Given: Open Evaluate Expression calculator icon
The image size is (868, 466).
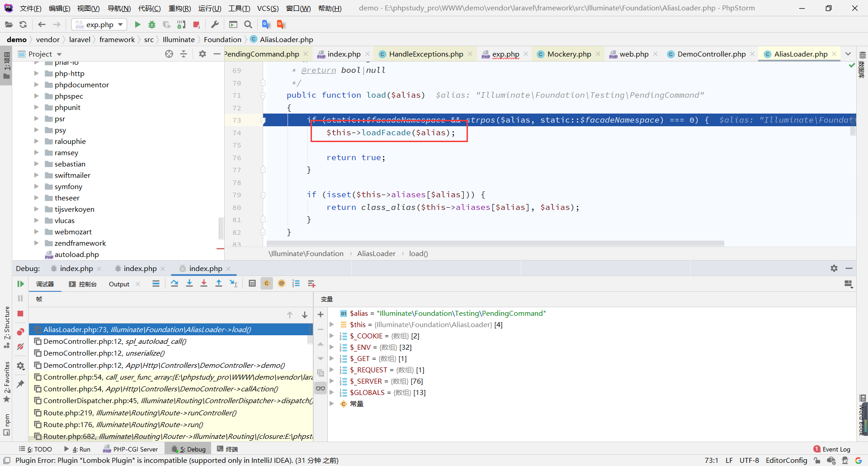Looking at the screenshot, I should tap(252, 284).
